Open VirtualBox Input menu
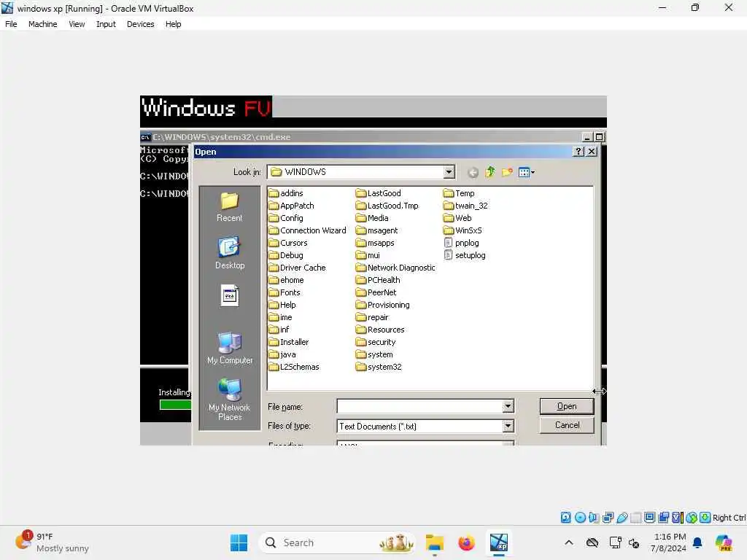This screenshot has width=747, height=560. click(106, 24)
